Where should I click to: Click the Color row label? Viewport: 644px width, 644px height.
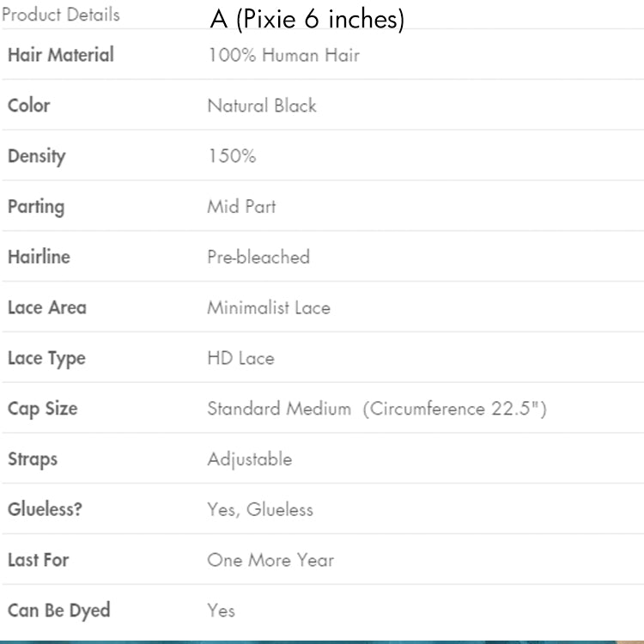[29, 106]
